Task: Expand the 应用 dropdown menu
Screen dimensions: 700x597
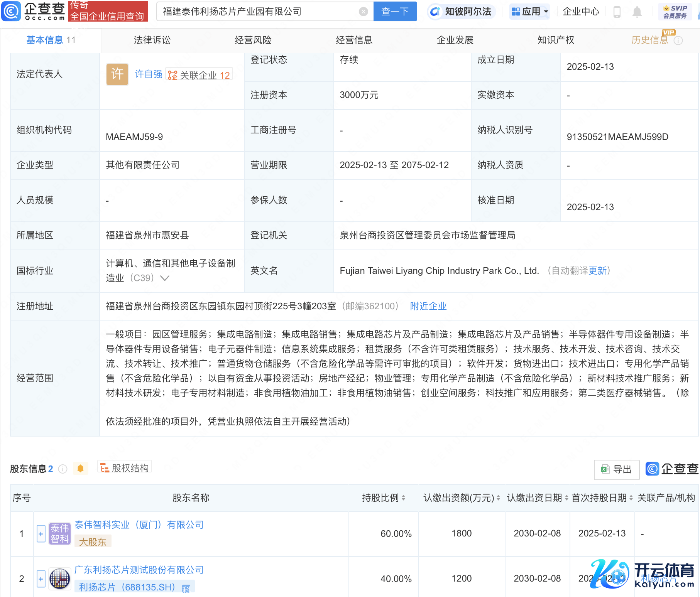Action: point(529,12)
